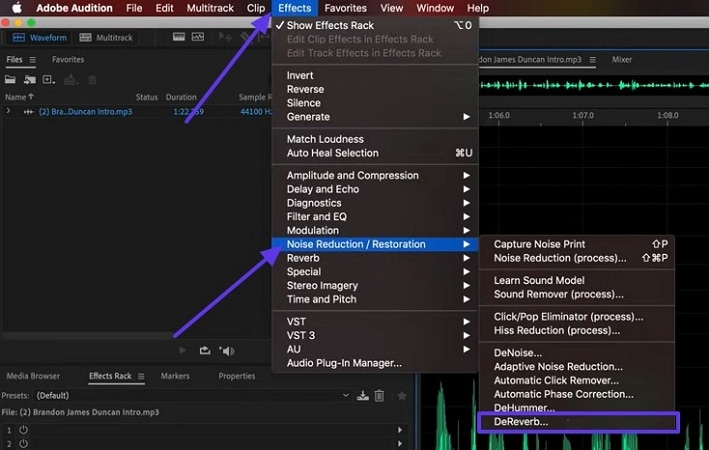Switch to the Media Browser tab
Viewport: 709px width, 450px height.
pos(33,376)
